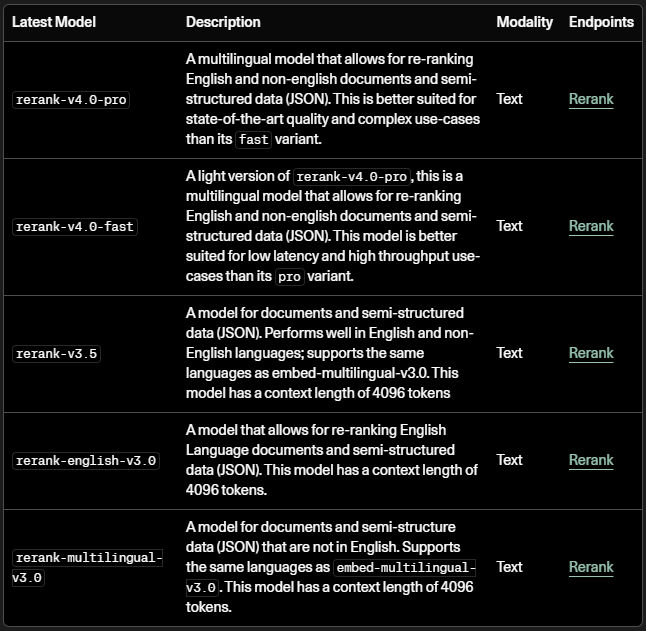Click the Latest Model column header
Image resolution: width=646 pixels, height=631 pixels.
coord(54,22)
